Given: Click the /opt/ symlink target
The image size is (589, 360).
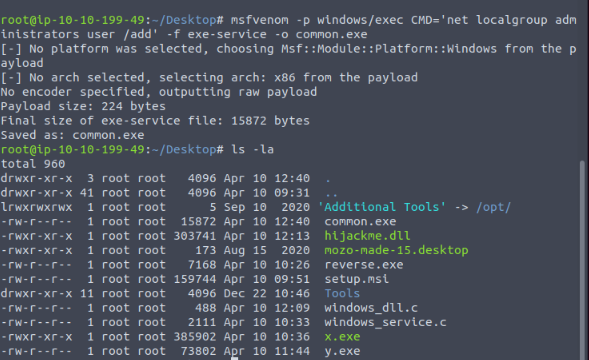Looking at the screenshot, I should point(493,207).
